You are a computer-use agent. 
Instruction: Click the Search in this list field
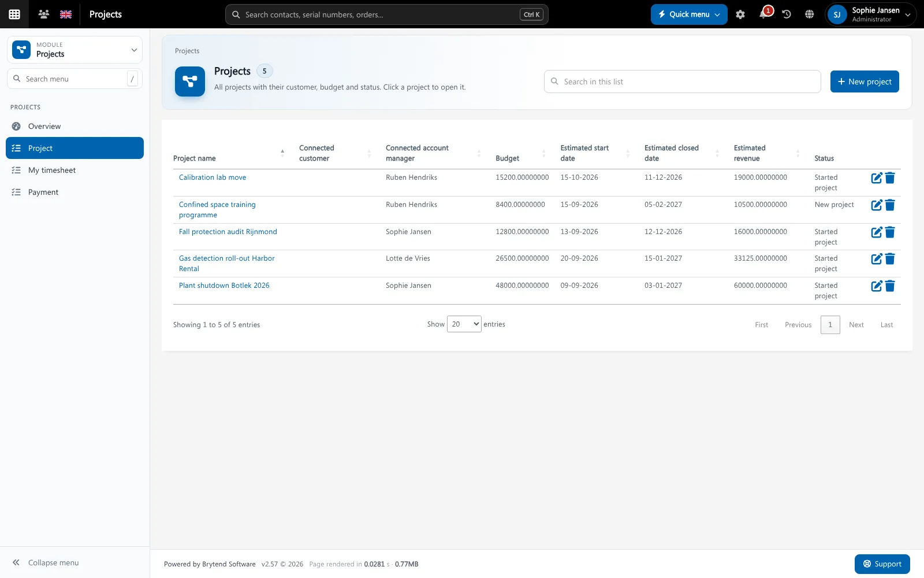[x=682, y=81]
